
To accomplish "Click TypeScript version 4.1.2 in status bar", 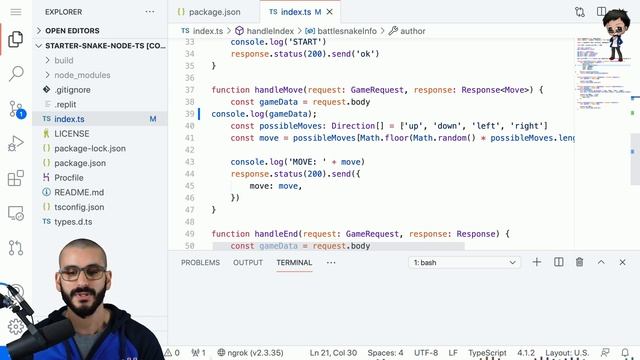I will click(x=526, y=352).
